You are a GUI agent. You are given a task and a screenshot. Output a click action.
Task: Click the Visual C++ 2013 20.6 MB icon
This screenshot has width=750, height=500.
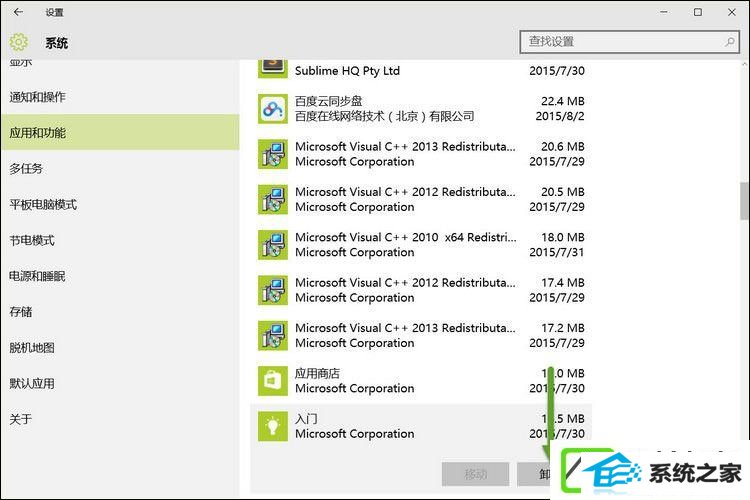click(273, 154)
